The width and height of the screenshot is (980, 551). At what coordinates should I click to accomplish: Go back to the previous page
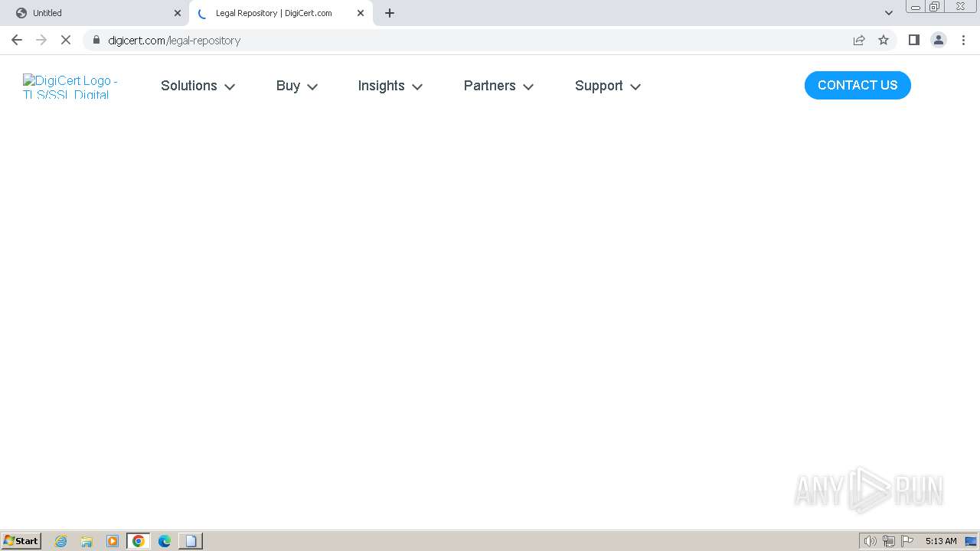(x=17, y=40)
